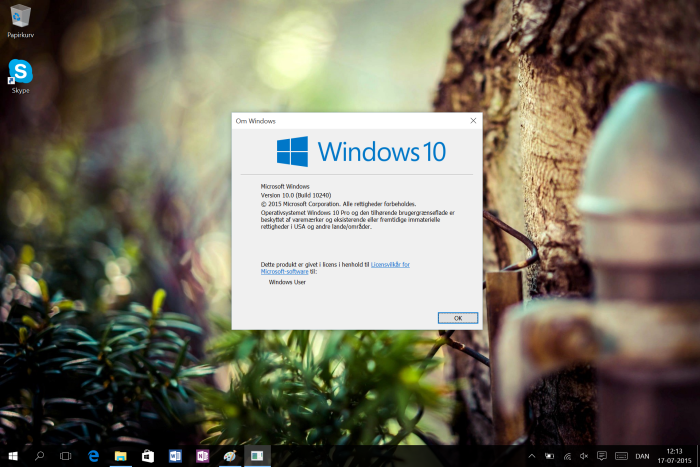Click the Om Windows title bar text
The width and height of the screenshot is (700, 467).
point(256,121)
